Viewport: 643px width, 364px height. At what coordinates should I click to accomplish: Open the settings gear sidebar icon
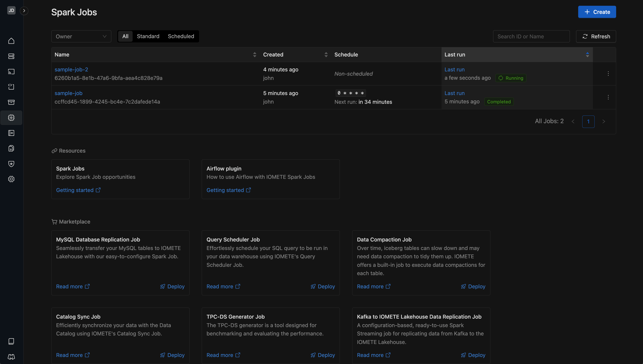click(11, 179)
